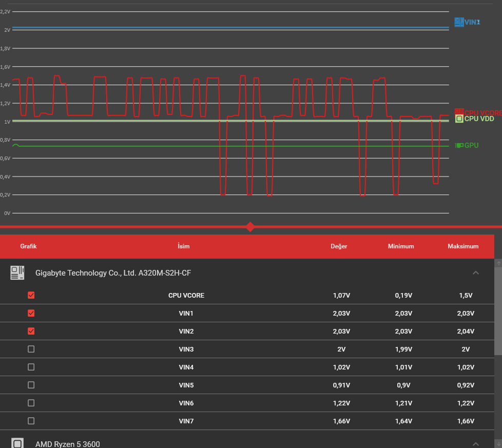Click the CPU VDD legend label
Screen dimensions: 502x448
point(479,119)
